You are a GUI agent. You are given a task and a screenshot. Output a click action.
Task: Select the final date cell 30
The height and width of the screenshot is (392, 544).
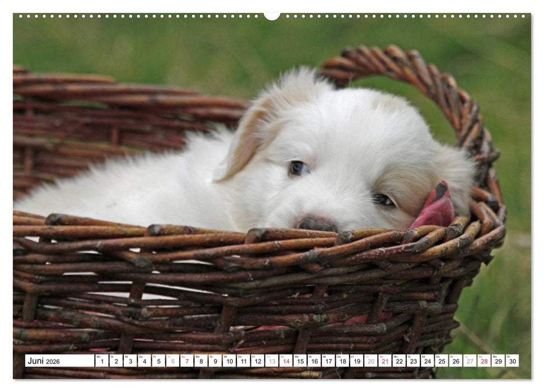pyautogui.click(x=513, y=361)
